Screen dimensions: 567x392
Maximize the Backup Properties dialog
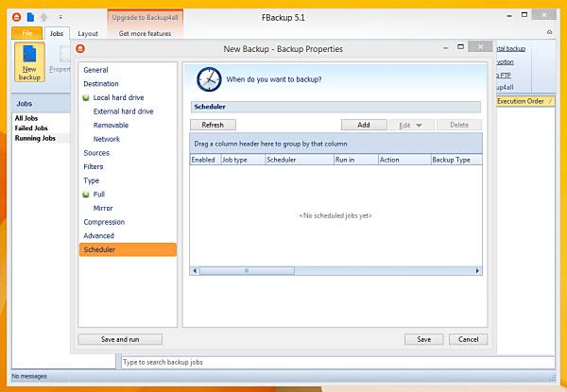pyautogui.click(x=460, y=46)
